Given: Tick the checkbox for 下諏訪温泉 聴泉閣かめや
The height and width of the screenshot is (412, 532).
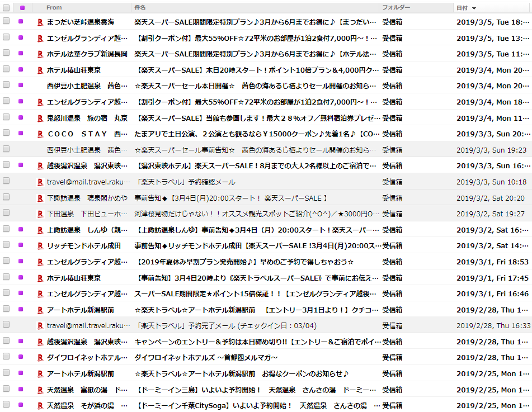Looking at the screenshot, I should pyautogui.click(x=6, y=197).
